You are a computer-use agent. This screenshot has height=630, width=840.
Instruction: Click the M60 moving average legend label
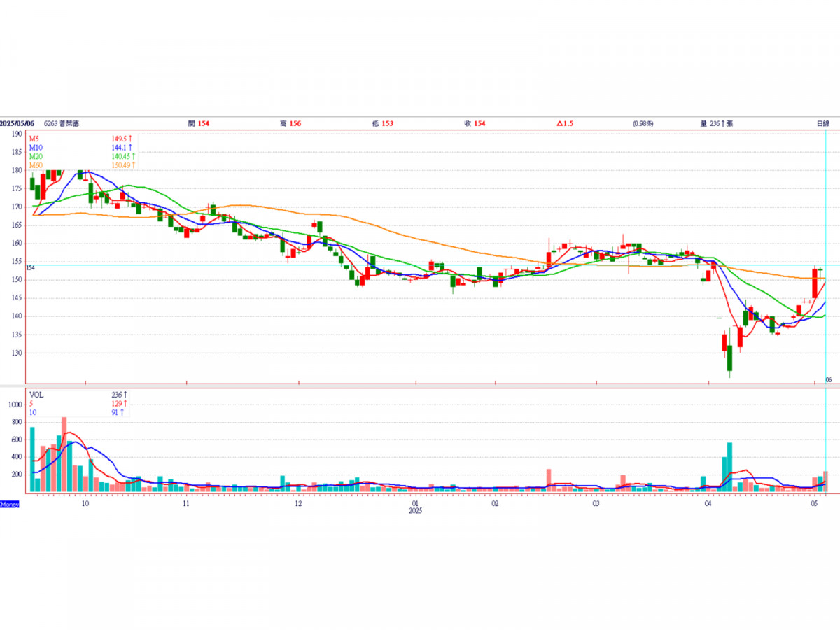click(x=36, y=164)
